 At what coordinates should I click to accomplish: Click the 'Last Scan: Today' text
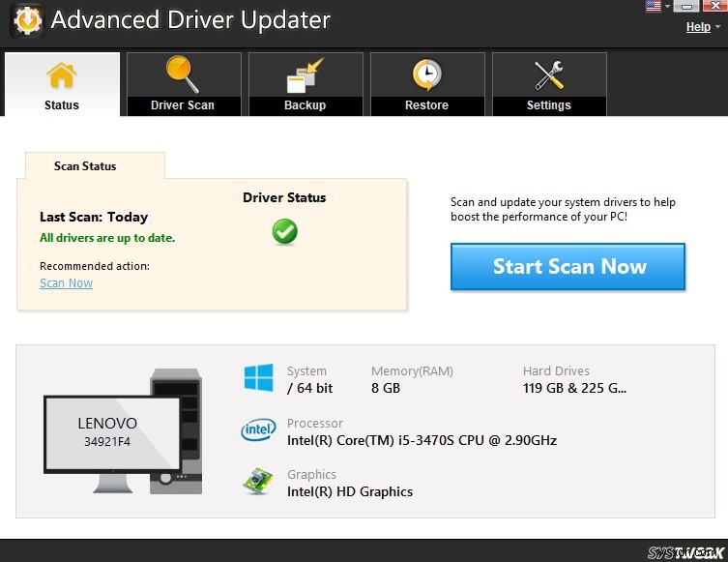point(94,217)
